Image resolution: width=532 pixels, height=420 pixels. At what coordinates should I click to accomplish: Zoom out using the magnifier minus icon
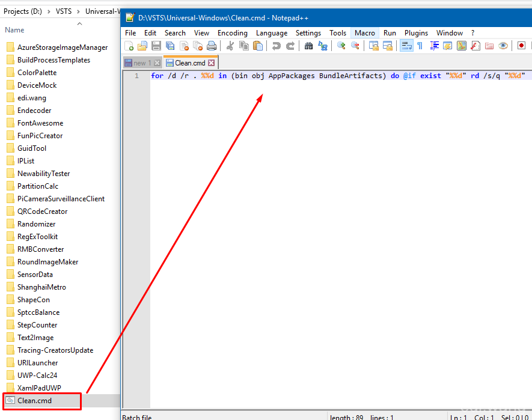355,46
